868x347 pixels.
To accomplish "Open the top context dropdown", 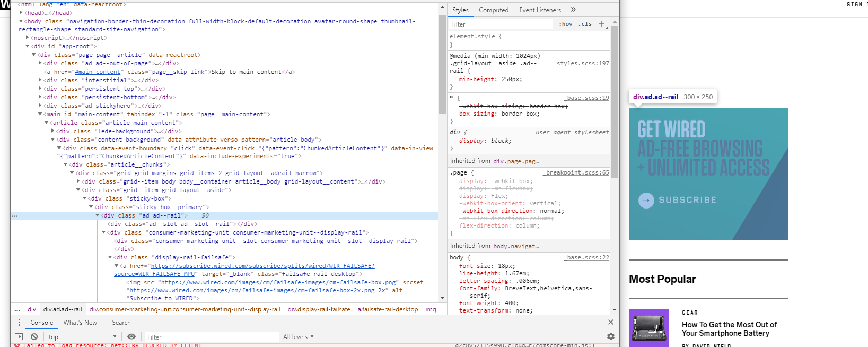I will click(82, 337).
